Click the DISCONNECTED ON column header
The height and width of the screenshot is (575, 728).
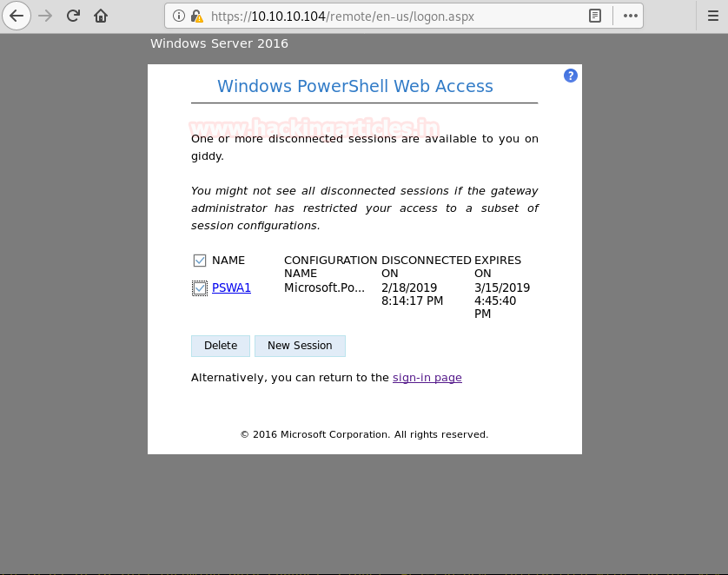coord(427,267)
